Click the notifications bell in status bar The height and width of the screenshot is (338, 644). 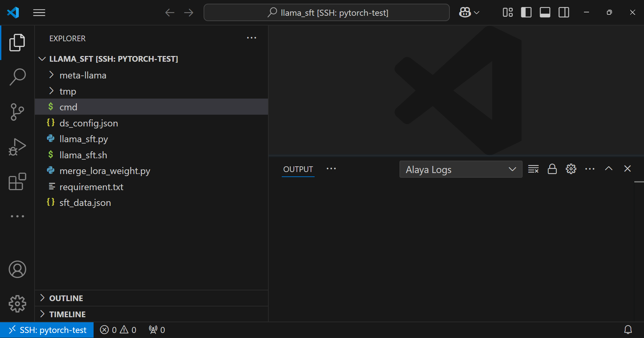(628, 330)
